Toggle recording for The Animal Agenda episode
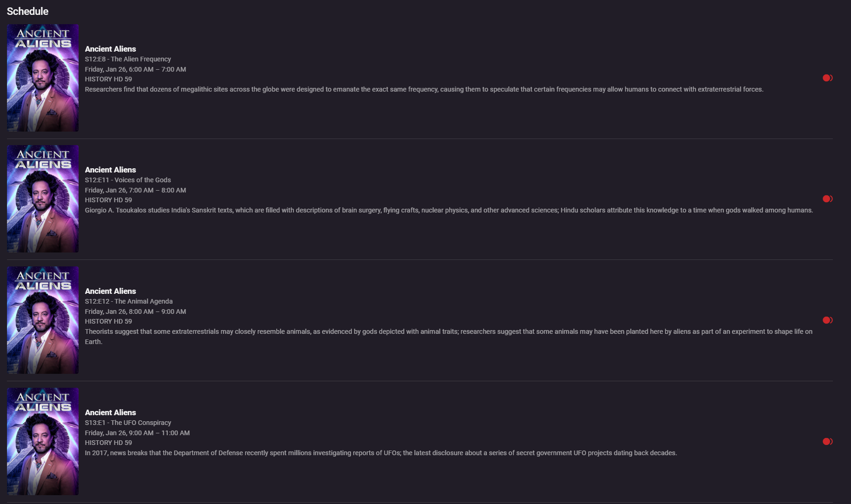This screenshot has width=851, height=504. coord(827,320)
